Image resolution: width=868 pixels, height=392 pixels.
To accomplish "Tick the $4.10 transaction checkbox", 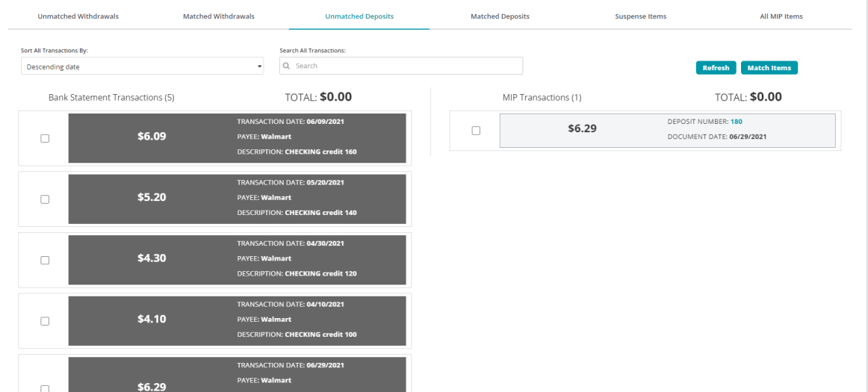I will click(45, 321).
